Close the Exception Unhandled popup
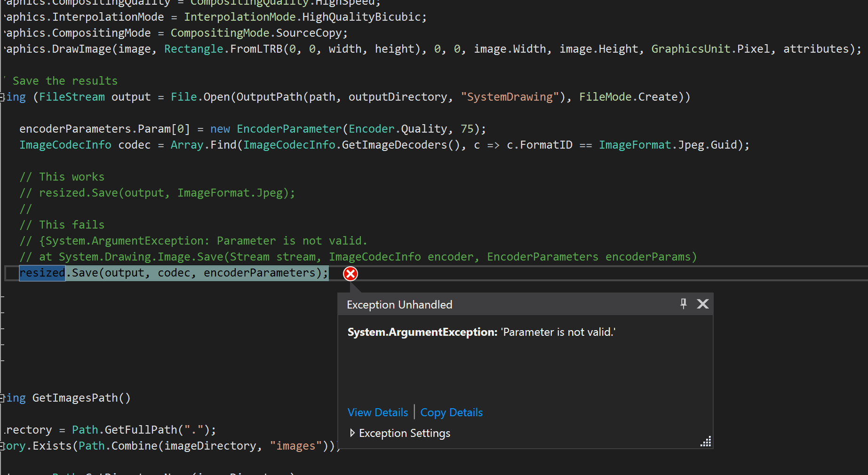868x475 pixels. 702,304
